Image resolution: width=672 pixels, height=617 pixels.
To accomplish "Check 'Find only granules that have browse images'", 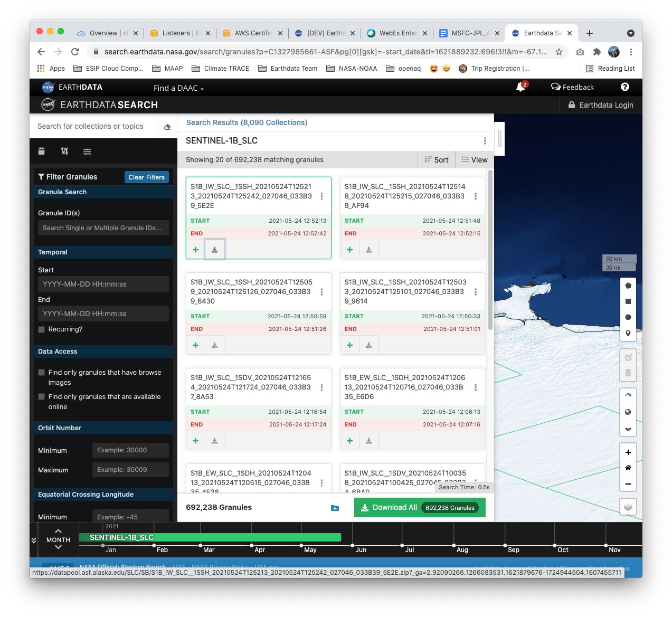I will coord(41,372).
